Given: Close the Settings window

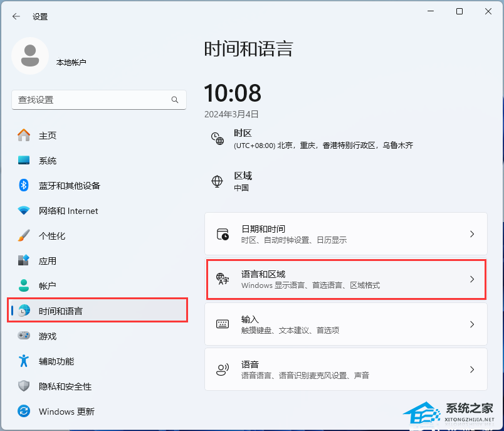Looking at the screenshot, I should [488, 11].
